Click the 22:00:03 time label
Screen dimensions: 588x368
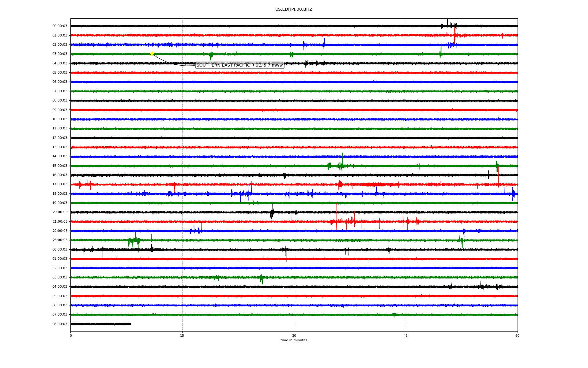point(60,231)
